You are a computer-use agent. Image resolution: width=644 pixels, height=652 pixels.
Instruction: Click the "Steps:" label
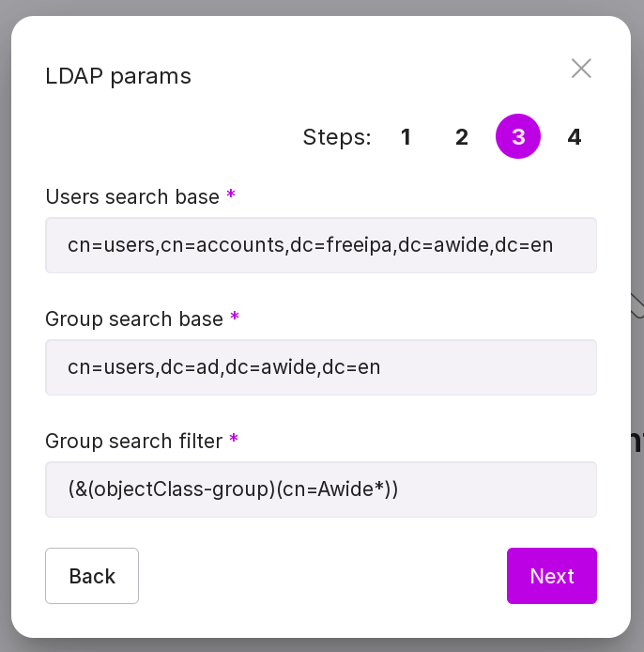point(337,138)
